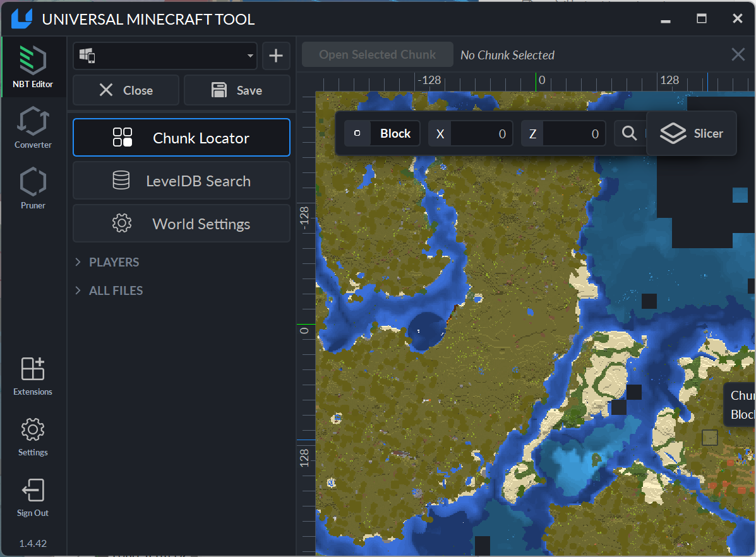The height and width of the screenshot is (557, 756).
Task: Click the No Chunk Selected status text
Action: pyautogui.click(x=507, y=55)
